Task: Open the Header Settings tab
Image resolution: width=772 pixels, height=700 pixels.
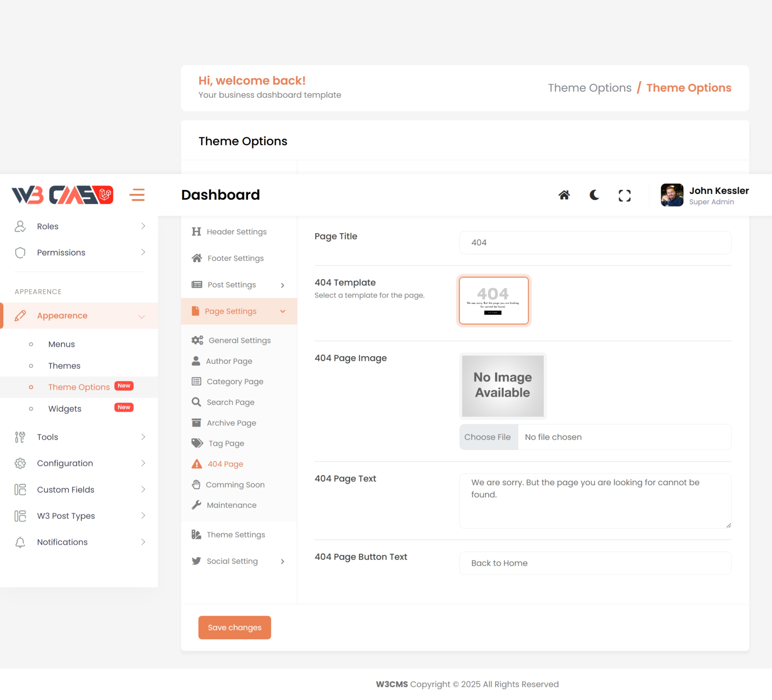Action: [236, 231]
